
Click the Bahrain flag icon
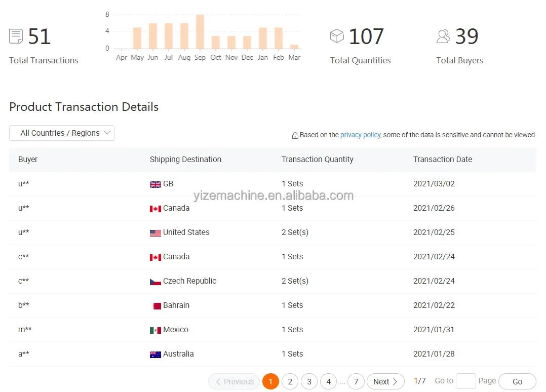pos(157,306)
